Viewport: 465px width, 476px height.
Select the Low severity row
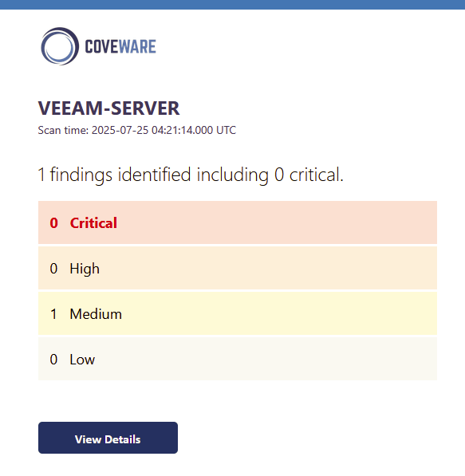coord(238,359)
